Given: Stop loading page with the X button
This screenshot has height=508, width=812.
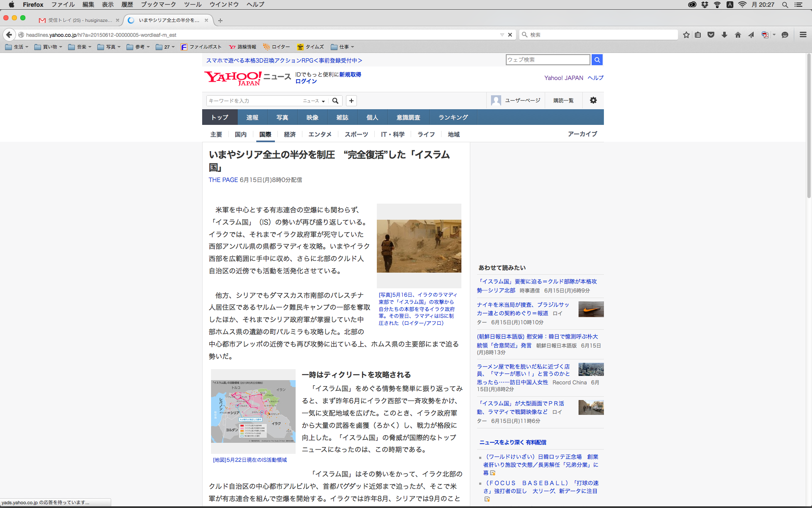Looking at the screenshot, I should click(x=510, y=35).
